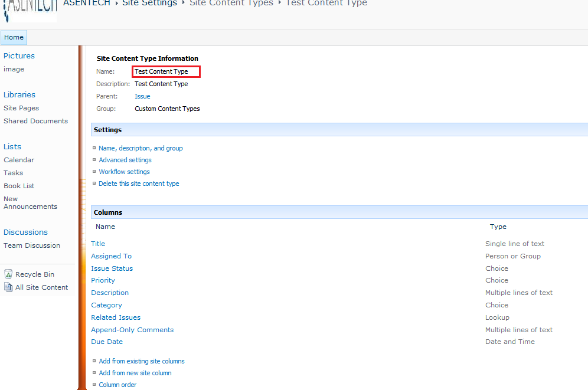Click the Test Content Type name outlined in red
Viewport: 588px width, 390px height.
165,71
